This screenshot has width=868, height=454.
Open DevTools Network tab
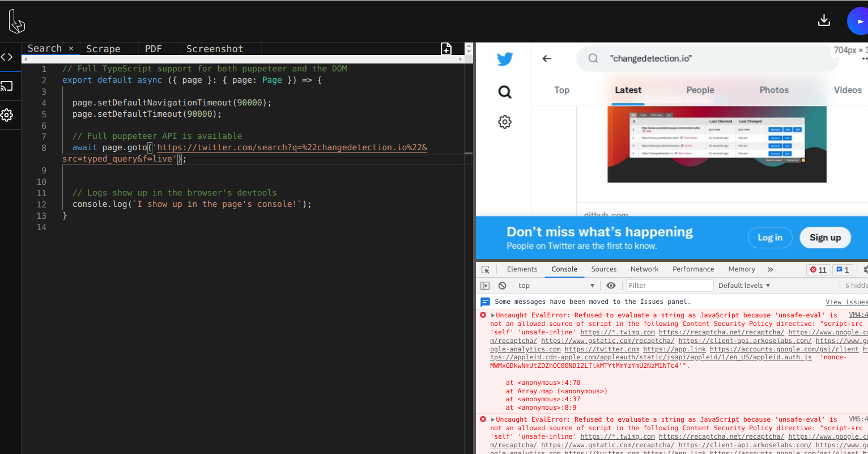coord(645,269)
